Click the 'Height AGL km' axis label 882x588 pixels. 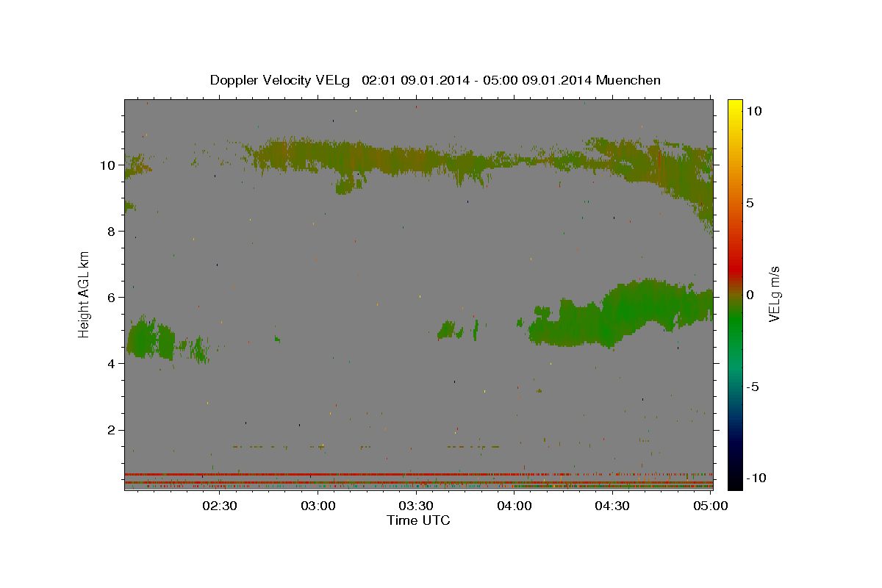click(x=85, y=294)
